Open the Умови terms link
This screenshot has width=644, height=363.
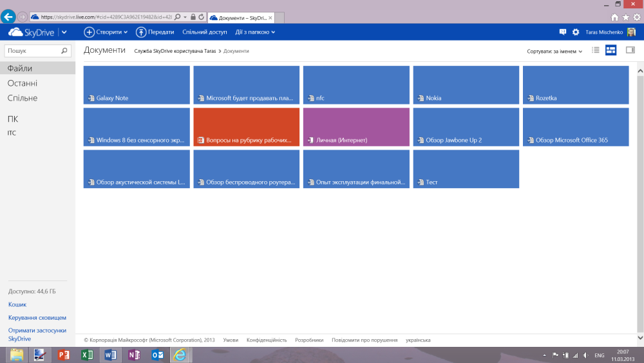[x=231, y=340]
